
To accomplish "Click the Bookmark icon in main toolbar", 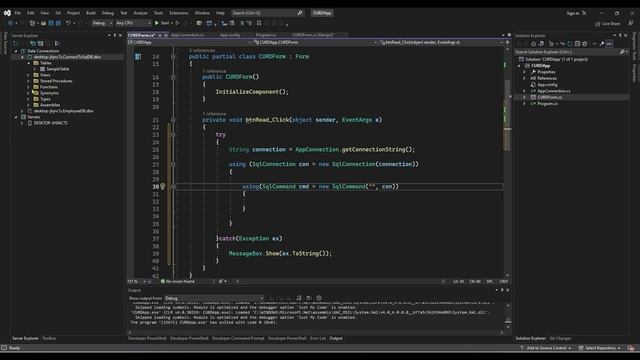I will [x=259, y=23].
